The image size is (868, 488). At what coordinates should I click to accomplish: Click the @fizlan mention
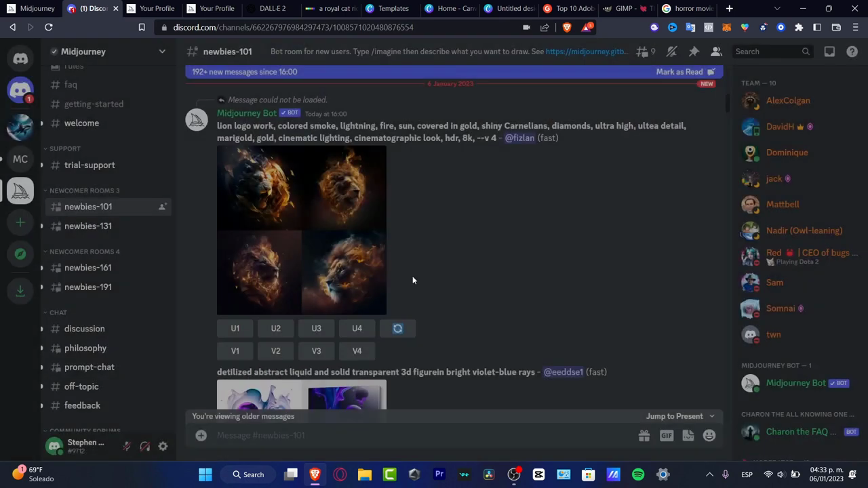pyautogui.click(x=519, y=138)
